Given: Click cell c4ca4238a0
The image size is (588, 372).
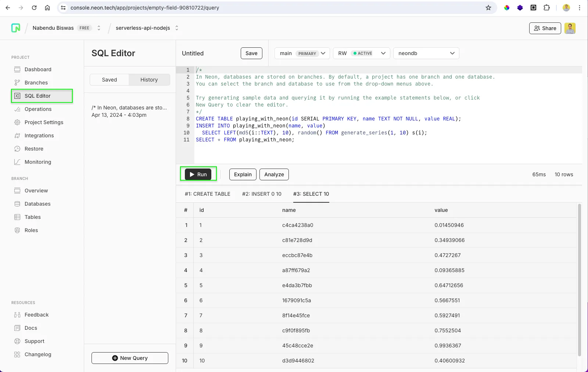Looking at the screenshot, I should click(x=298, y=225).
